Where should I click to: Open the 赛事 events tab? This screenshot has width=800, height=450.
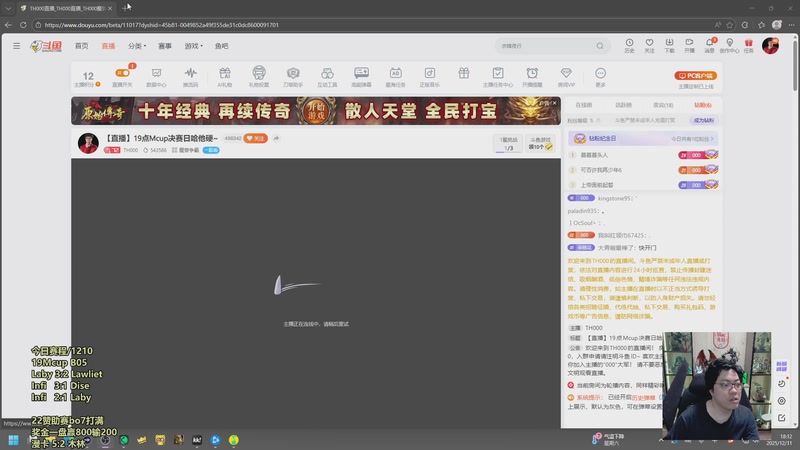(165, 46)
